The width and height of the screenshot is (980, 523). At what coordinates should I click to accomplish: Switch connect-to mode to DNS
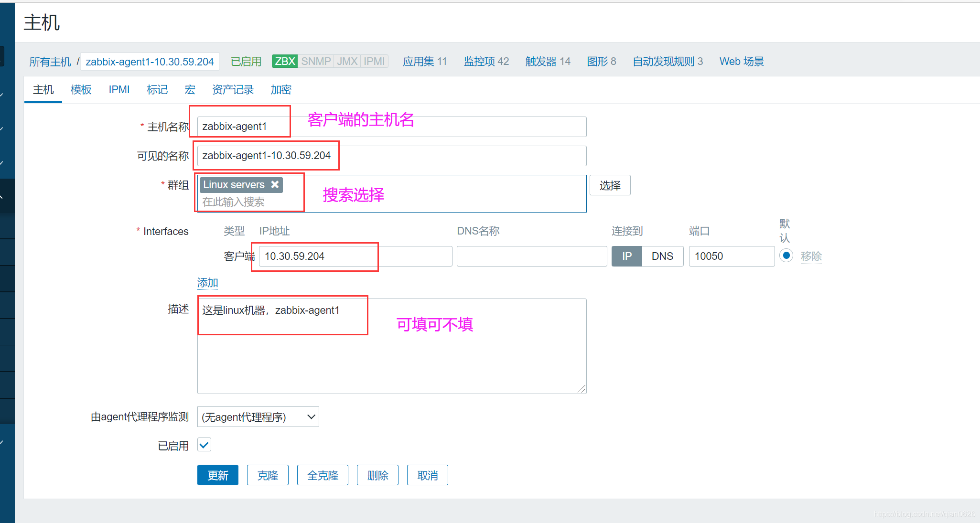point(662,256)
